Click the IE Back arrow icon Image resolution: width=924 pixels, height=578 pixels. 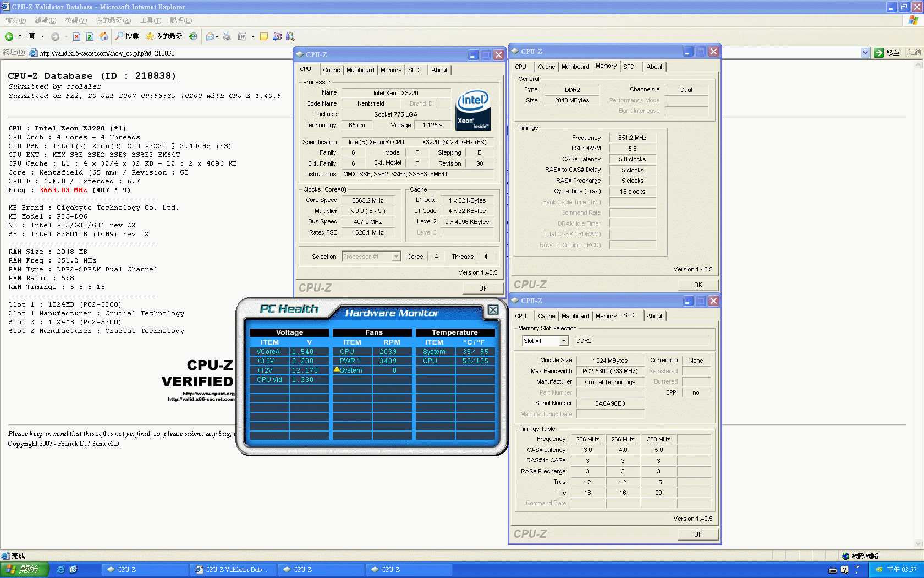click(x=9, y=36)
